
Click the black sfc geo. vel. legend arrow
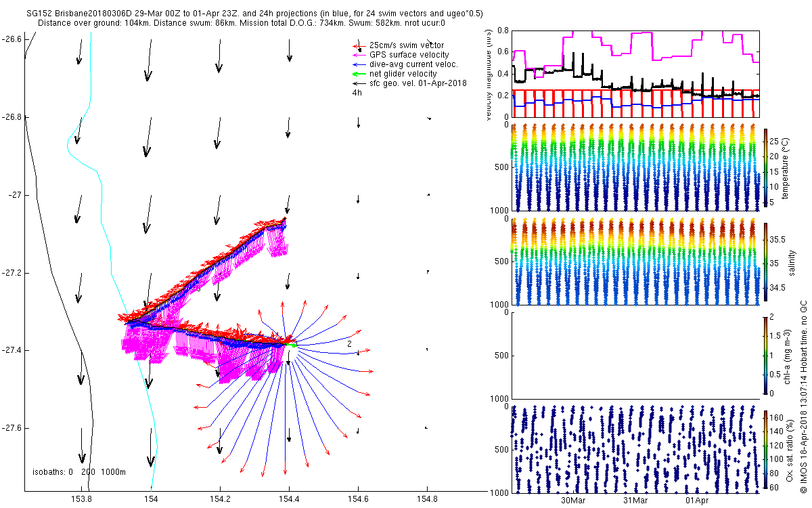pos(359,83)
